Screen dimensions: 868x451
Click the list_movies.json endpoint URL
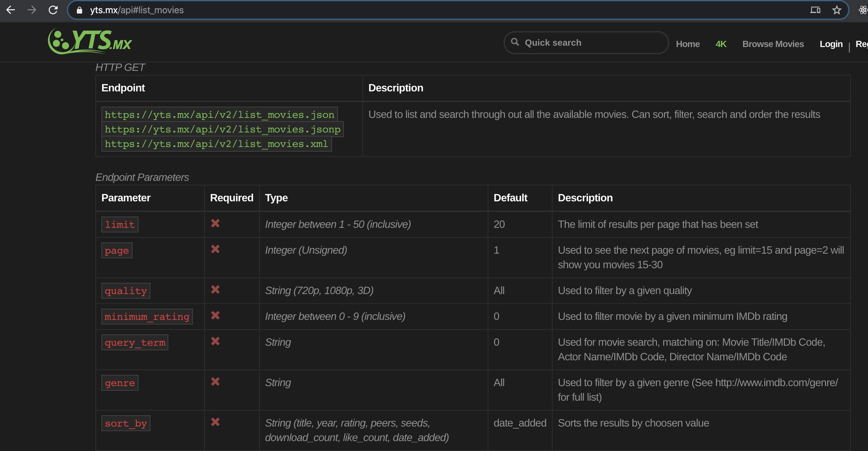[219, 115]
